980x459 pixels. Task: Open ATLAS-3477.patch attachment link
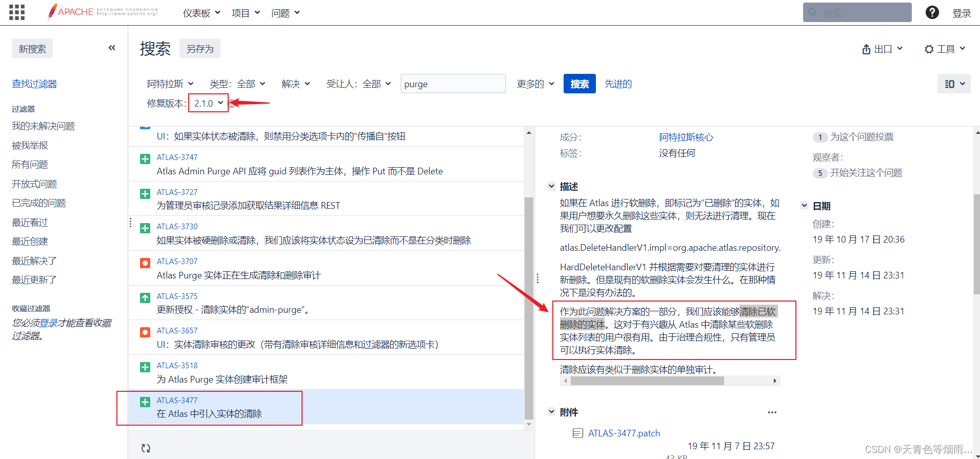[624, 433]
